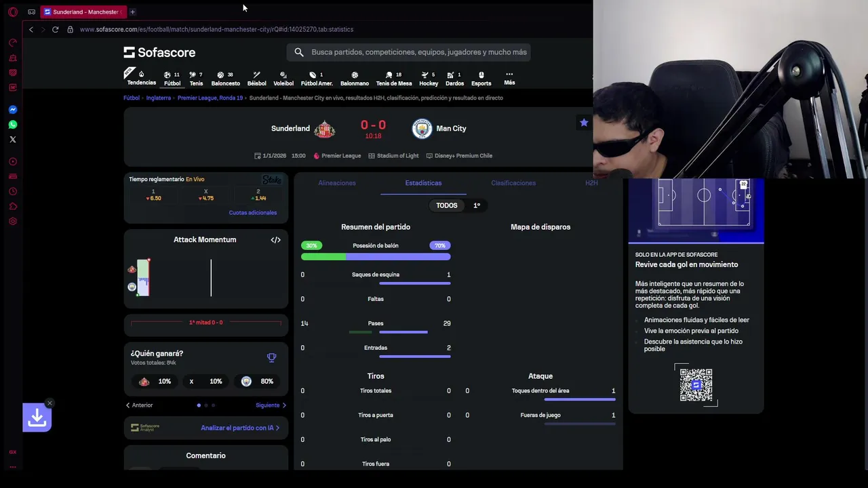Click the Sunderland odds 6.50

[x=153, y=195]
